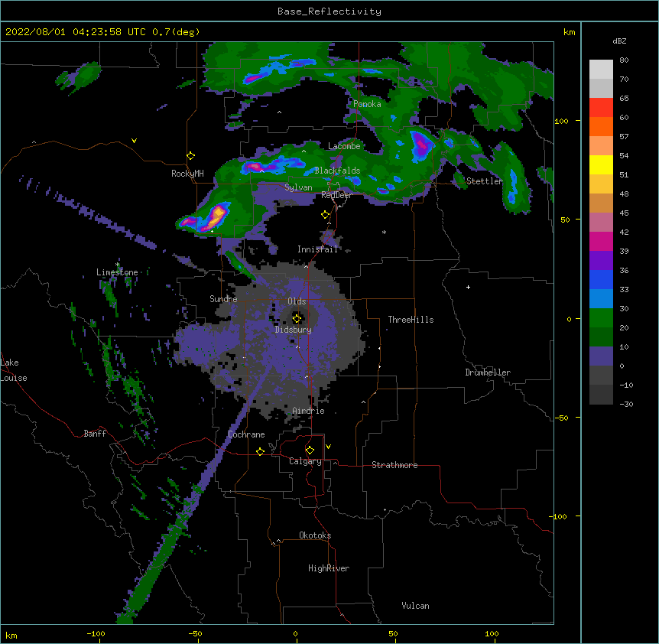Click the Strathmore city label
659x644 pixels.
coord(394,465)
